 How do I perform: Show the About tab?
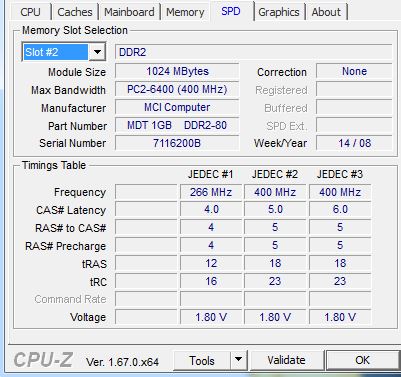pos(326,12)
